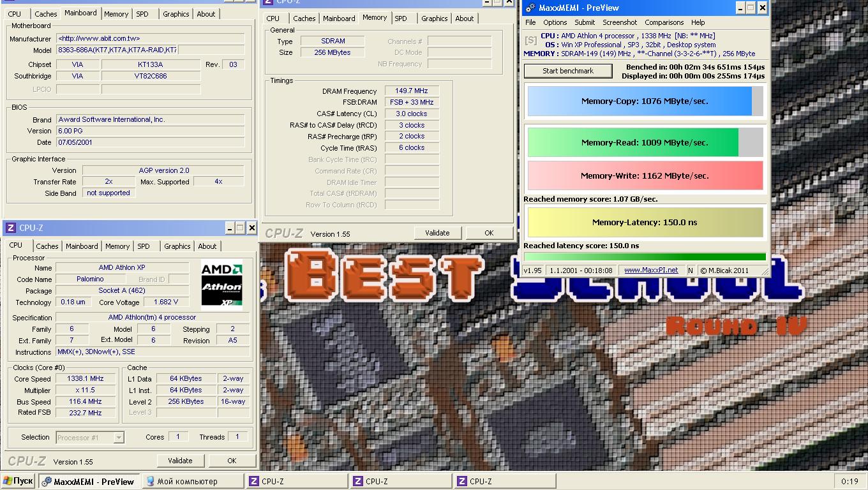Click the Core Voltage 1.682 V value
Image resolution: width=868 pixels, height=490 pixels.
pyautogui.click(x=166, y=302)
